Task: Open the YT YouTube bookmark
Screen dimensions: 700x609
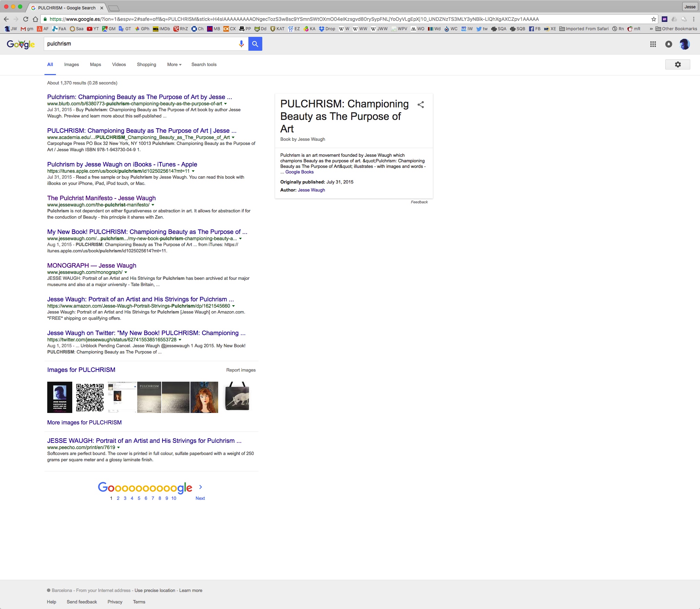Action: tap(93, 29)
